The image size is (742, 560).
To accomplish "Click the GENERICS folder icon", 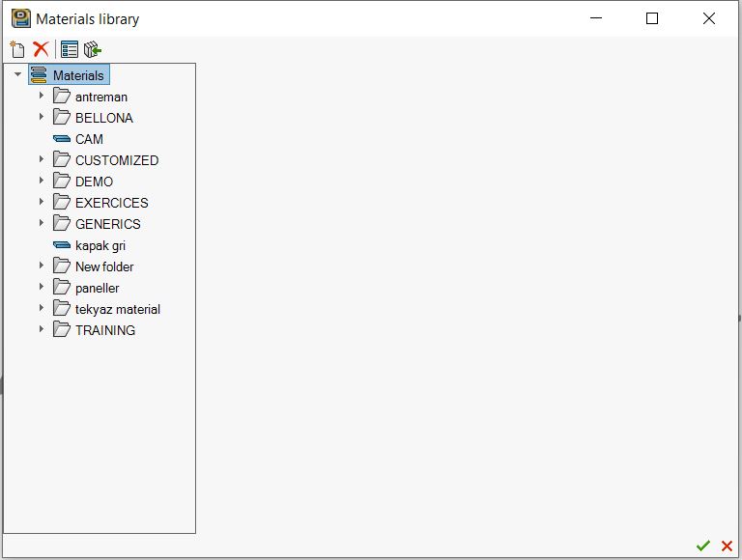I will (x=62, y=224).
